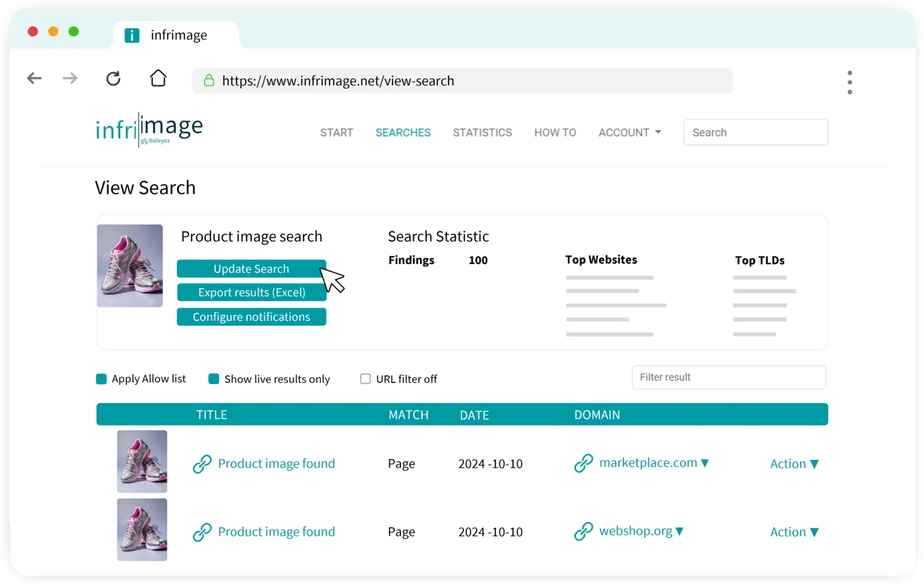Reload the page with refresh icon

coord(113,79)
